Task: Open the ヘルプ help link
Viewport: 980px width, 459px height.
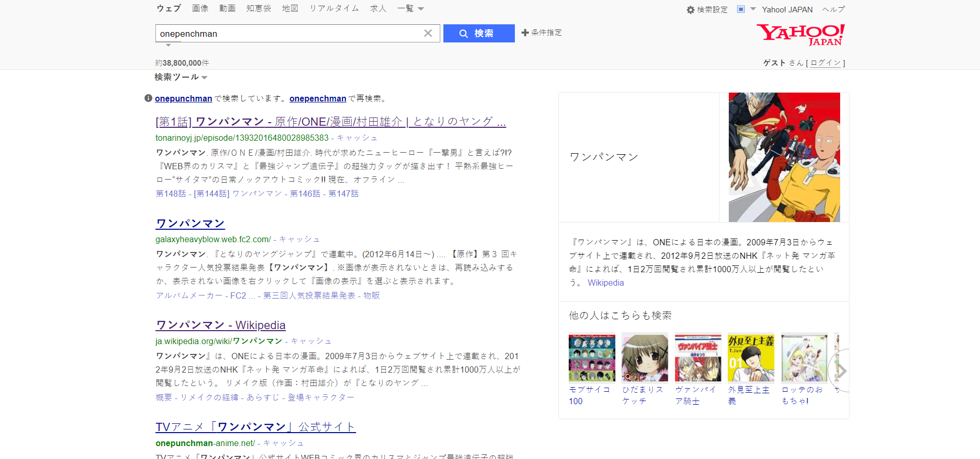Action: (833, 9)
